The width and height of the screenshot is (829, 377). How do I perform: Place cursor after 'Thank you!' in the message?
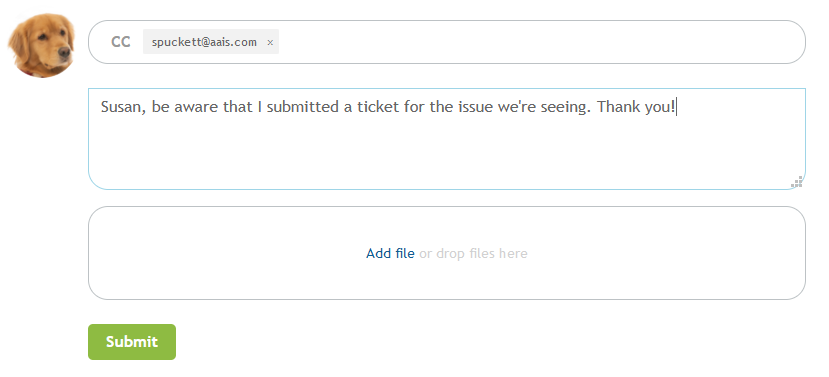coord(677,107)
